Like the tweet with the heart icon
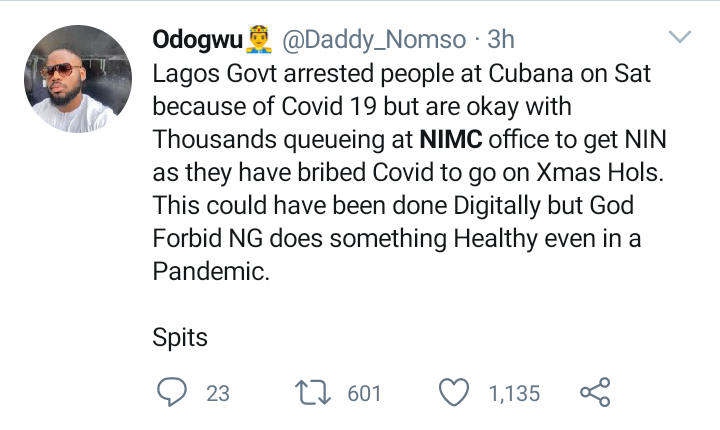This screenshot has height=430, width=720. point(455,393)
